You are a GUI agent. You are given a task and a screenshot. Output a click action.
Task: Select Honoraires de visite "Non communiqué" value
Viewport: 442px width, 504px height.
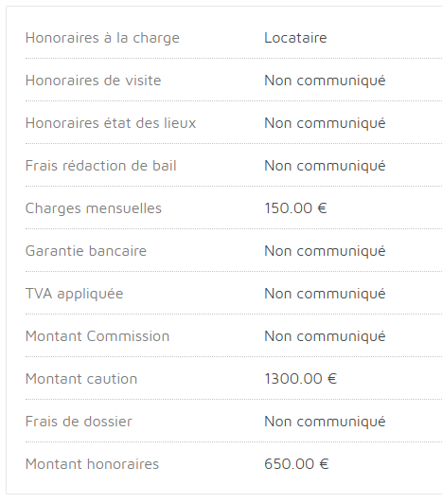325,81
